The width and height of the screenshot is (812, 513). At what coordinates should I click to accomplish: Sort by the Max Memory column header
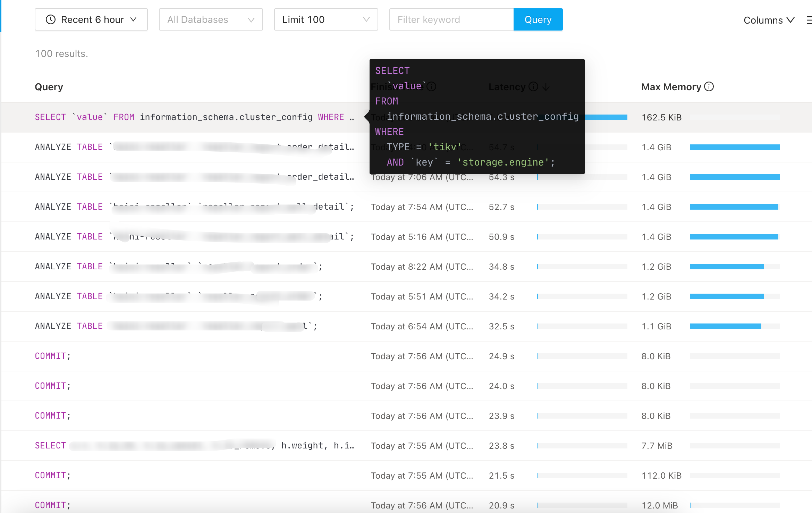tap(671, 87)
